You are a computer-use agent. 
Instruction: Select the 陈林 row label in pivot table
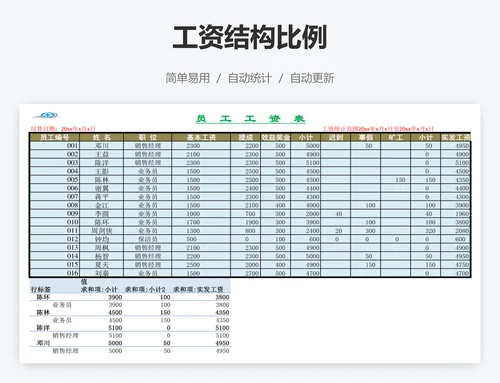[x=43, y=312]
